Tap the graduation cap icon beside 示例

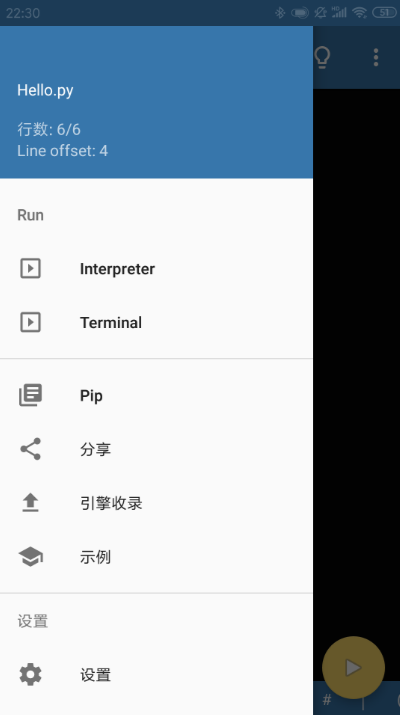(31, 556)
